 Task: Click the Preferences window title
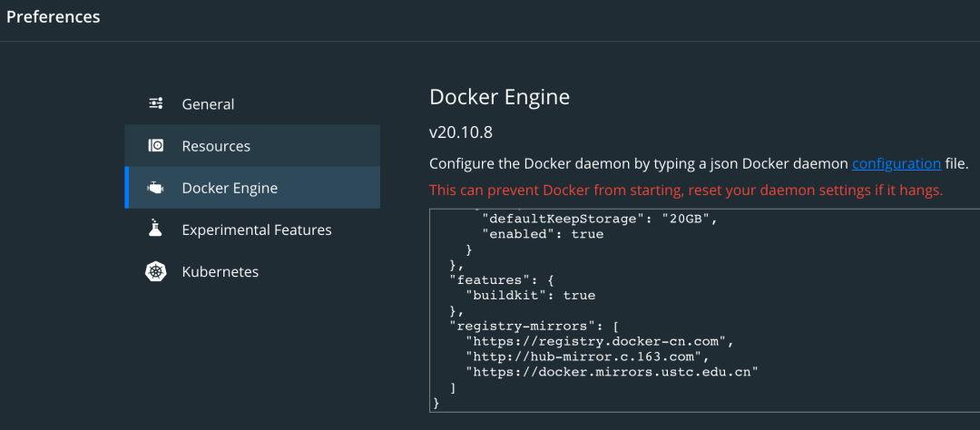click(54, 17)
